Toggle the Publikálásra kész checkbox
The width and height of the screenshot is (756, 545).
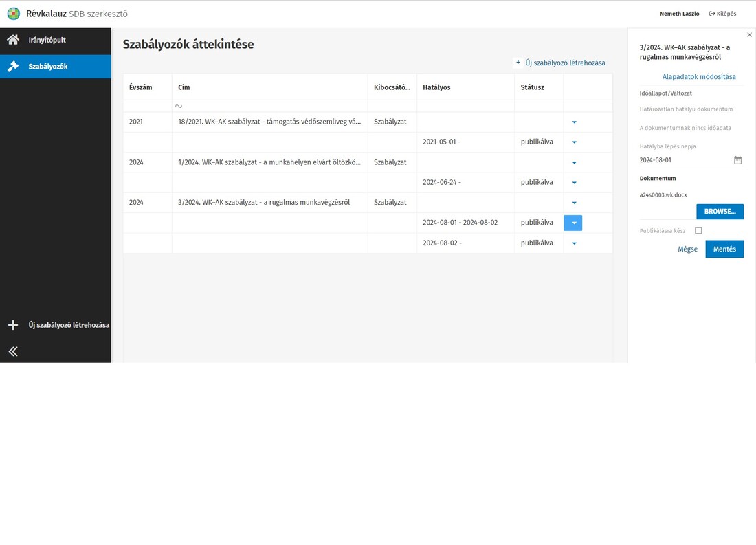point(698,231)
